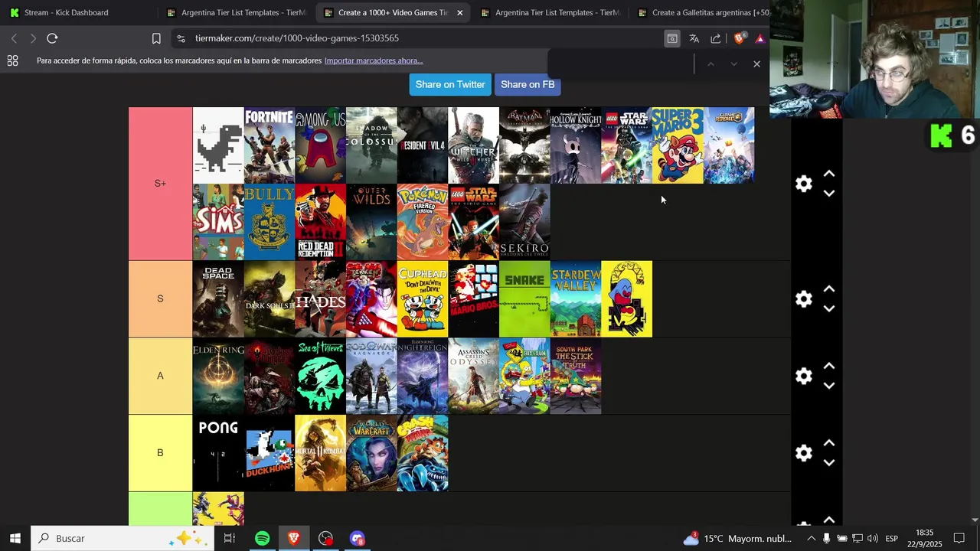Move the A tier row down
This screenshot has width=980, height=551.
tap(829, 386)
